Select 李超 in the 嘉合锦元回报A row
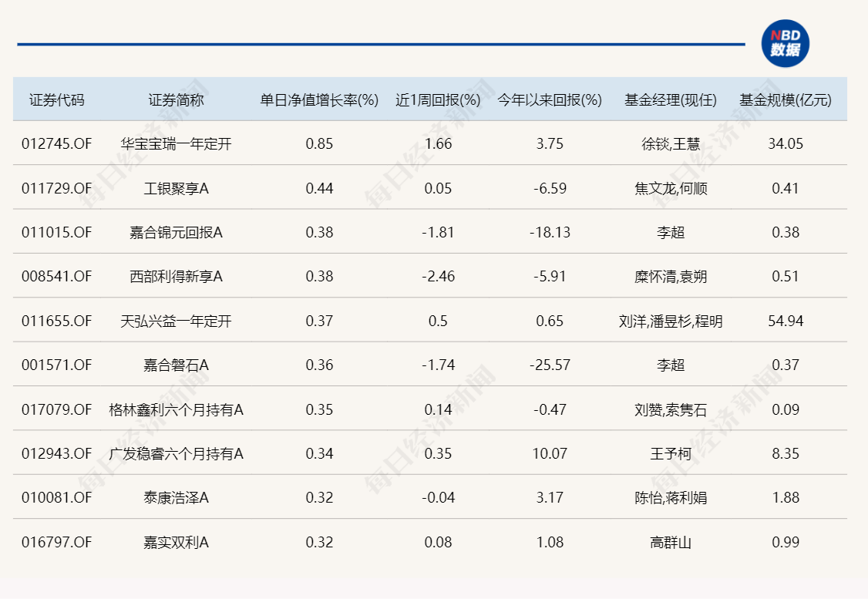The height and width of the screenshot is (599, 868). pyautogui.click(x=671, y=233)
